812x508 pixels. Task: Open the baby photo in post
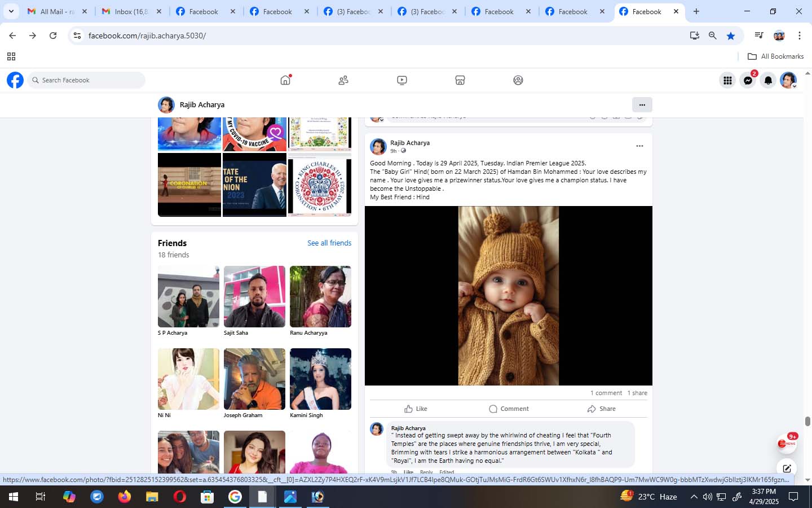click(509, 296)
